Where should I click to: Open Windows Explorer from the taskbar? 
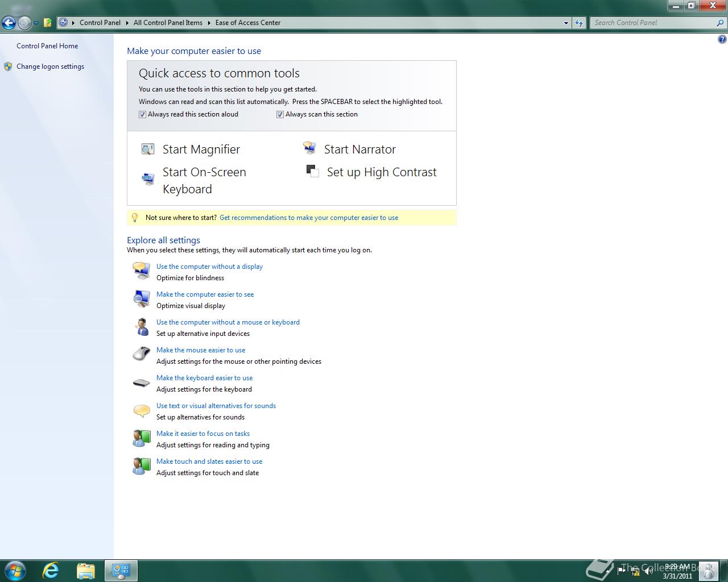pyautogui.click(x=86, y=570)
